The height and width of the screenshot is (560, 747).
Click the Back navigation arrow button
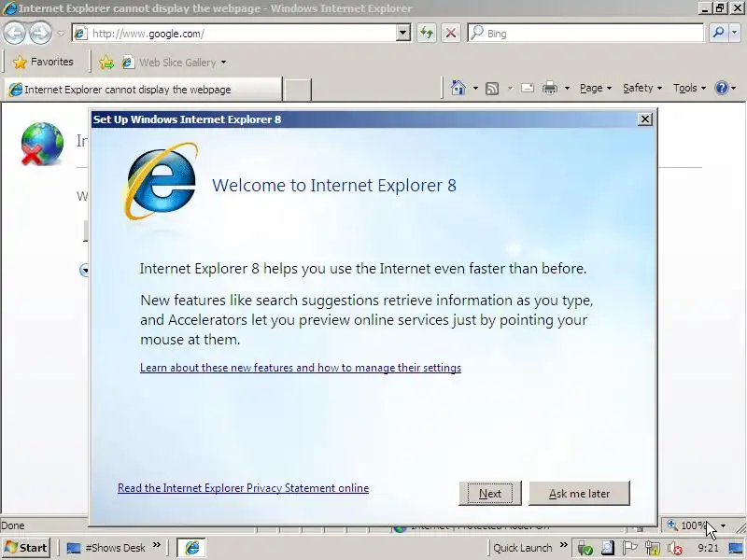tap(15, 34)
